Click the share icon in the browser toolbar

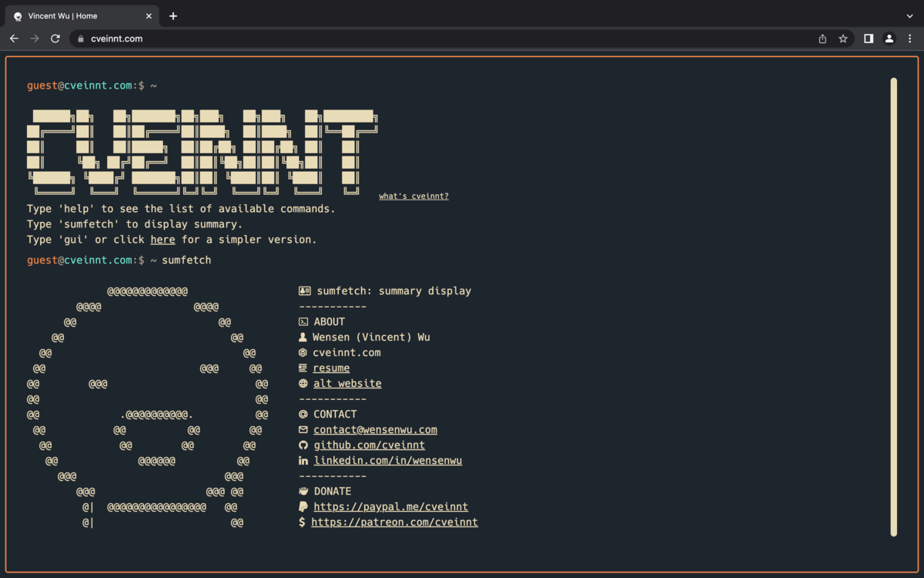pyautogui.click(x=822, y=38)
